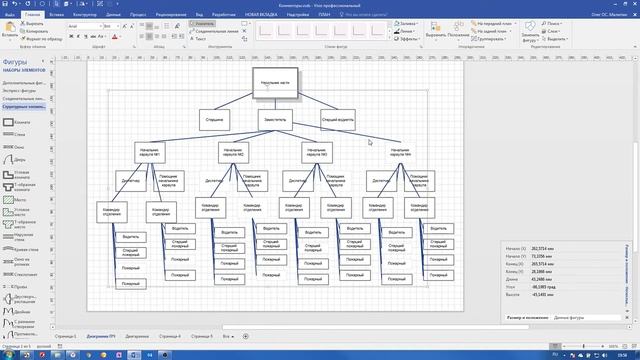Increase font size with large A icon
Viewport: 640px width, 360px height.
pos(125,27)
